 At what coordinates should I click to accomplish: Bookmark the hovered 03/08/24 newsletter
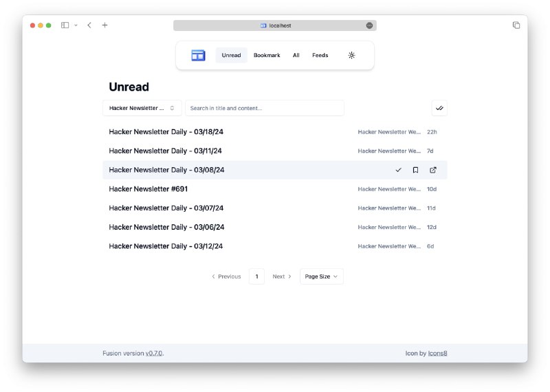[415, 170]
